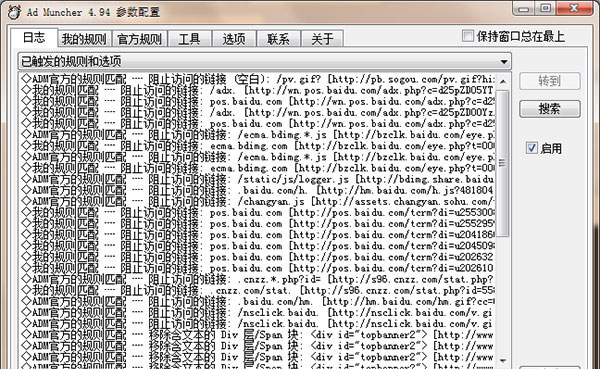
Task: Select log row pos.baidu.com tcrm?di=u202610
Action: 257,268
